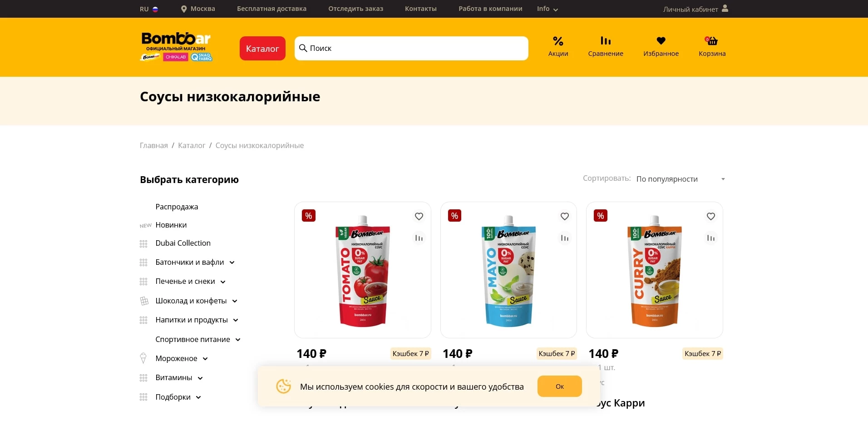This screenshot has width=868, height=421.
Task: Click the Личный кабинет user icon
Action: point(725,8)
